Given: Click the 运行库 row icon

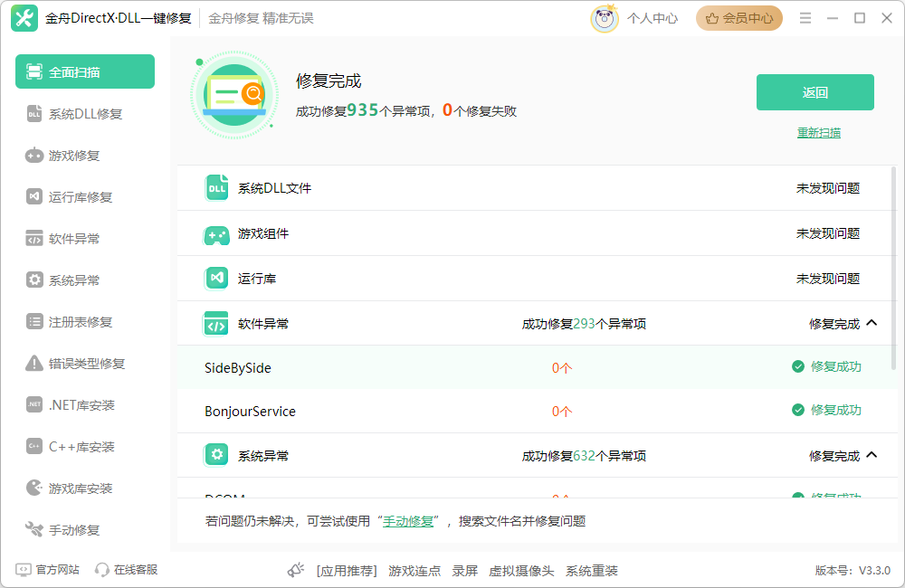Looking at the screenshot, I should tap(217, 279).
